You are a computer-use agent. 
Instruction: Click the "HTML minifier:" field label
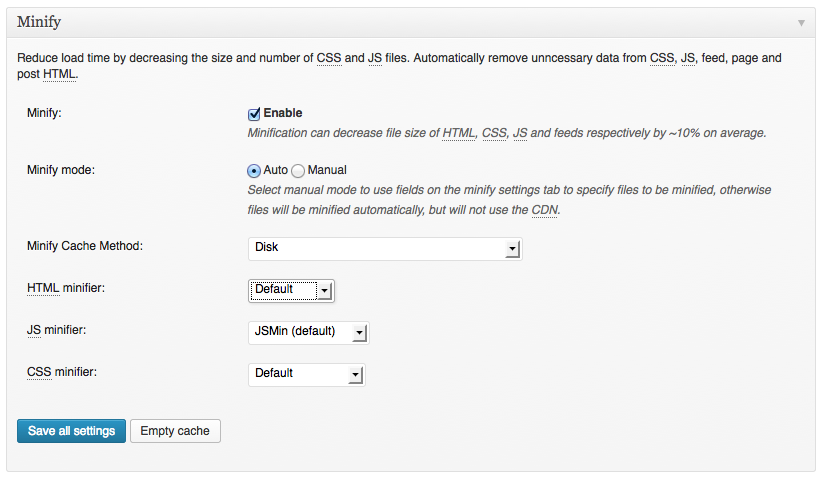coord(66,288)
